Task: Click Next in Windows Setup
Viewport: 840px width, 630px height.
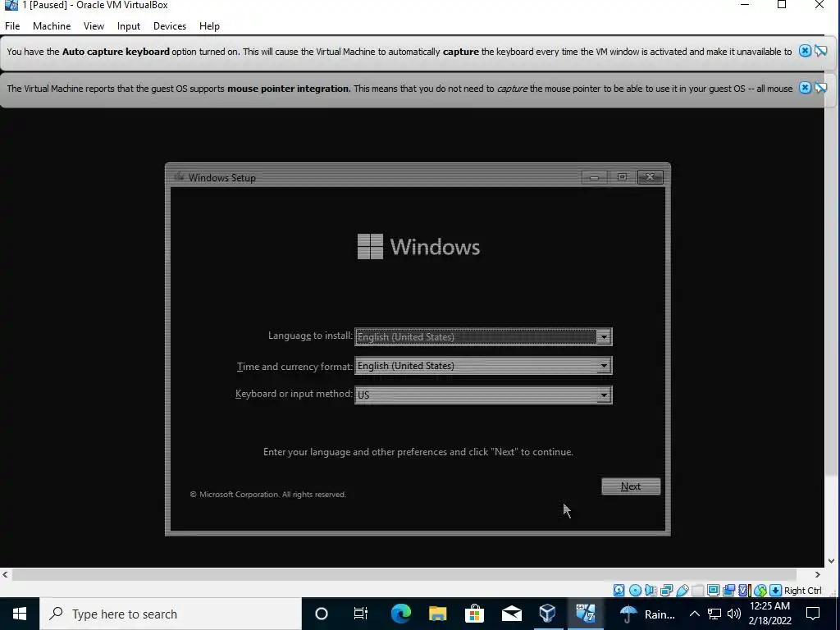Action: click(631, 486)
